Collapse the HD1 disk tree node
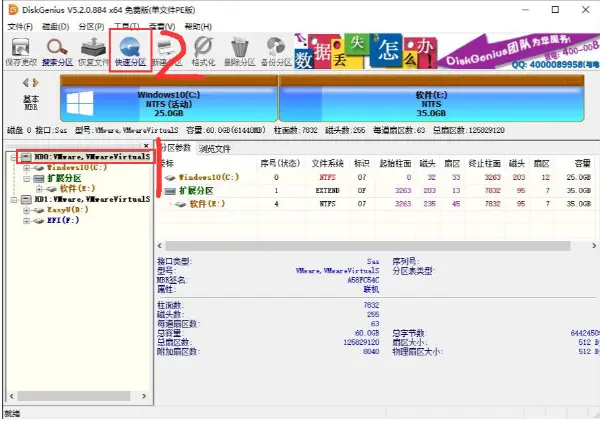Screen dimensions: 600x421 pos(13,199)
